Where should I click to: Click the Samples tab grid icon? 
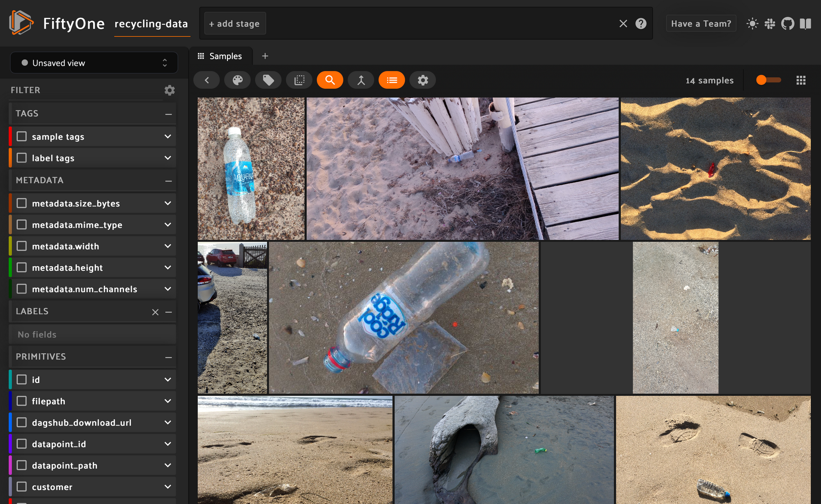tap(201, 56)
